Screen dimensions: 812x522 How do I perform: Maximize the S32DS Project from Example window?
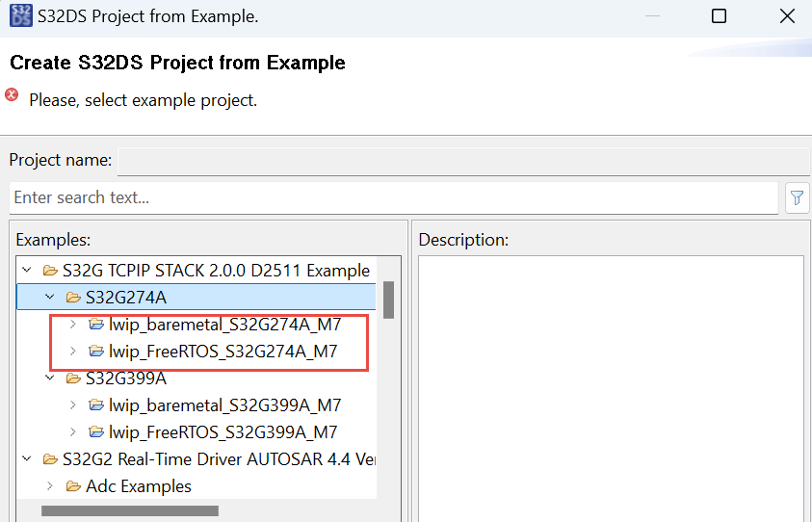click(719, 16)
